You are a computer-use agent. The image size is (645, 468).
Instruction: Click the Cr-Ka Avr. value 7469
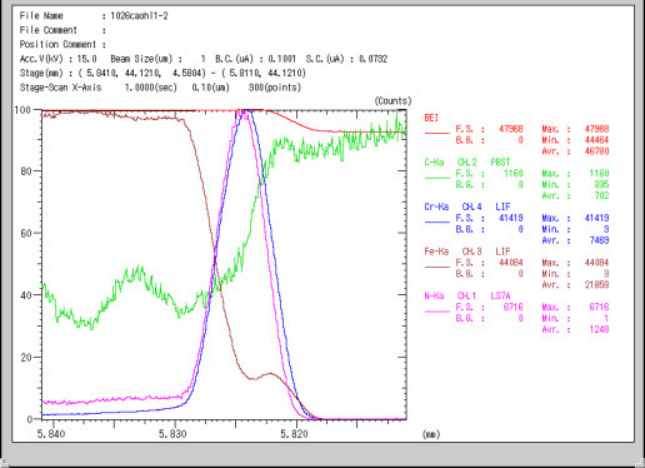click(599, 240)
